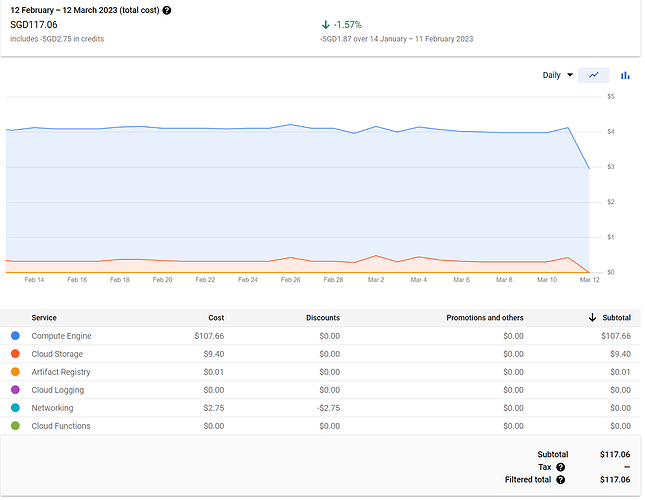Click the 'includes -SGD2.75 in credits' text
This screenshot has width=645, height=500.
click(x=57, y=39)
